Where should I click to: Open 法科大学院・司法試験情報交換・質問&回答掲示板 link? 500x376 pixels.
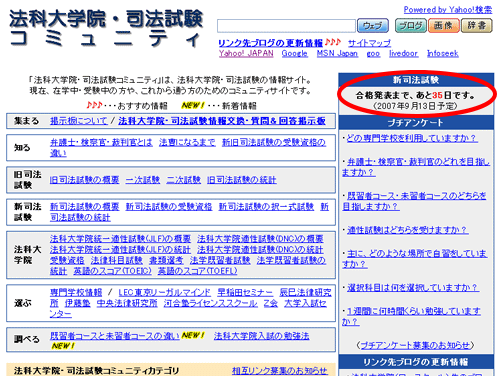pos(222,121)
